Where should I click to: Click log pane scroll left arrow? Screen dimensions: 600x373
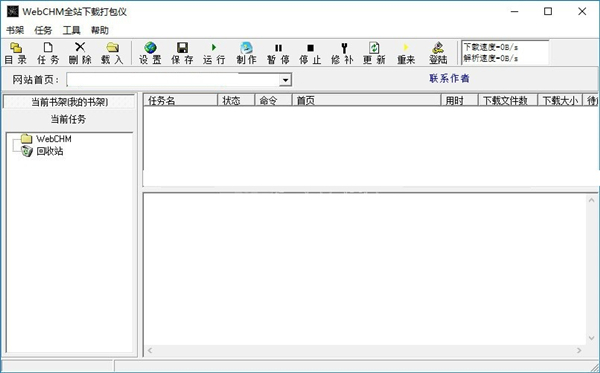click(x=150, y=350)
